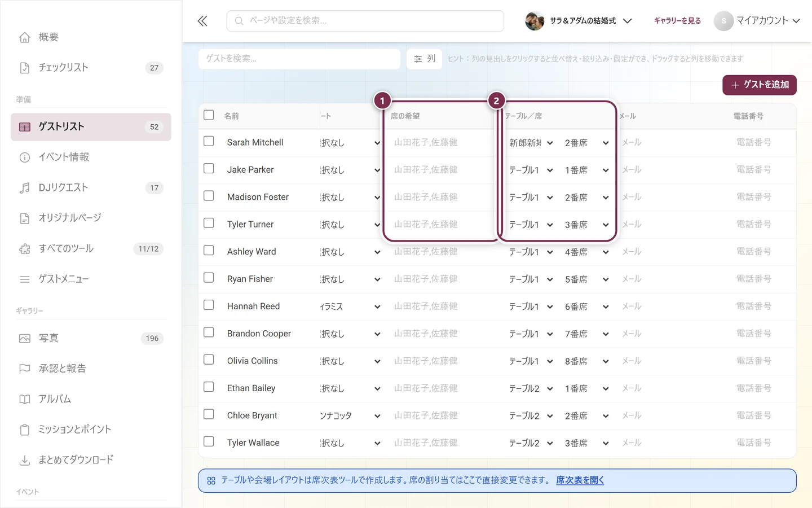
Task: Click the ゲストを追加 button
Action: click(x=760, y=85)
